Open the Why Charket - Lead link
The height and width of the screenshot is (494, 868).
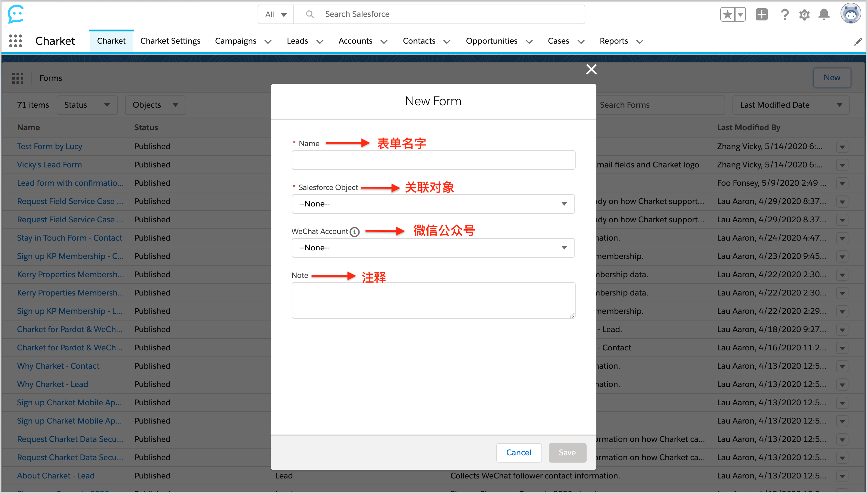click(x=52, y=385)
